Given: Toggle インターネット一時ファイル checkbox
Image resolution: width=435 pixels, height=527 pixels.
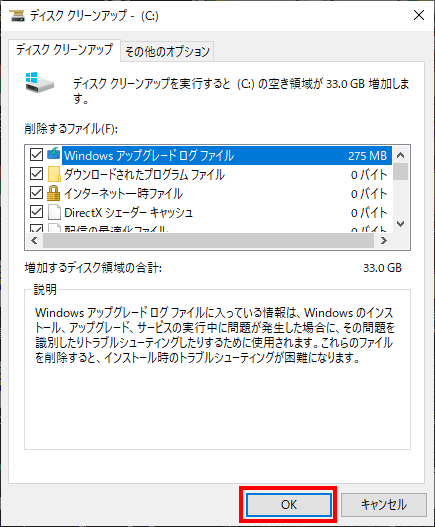Looking at the screenshot, I should 36,193.
